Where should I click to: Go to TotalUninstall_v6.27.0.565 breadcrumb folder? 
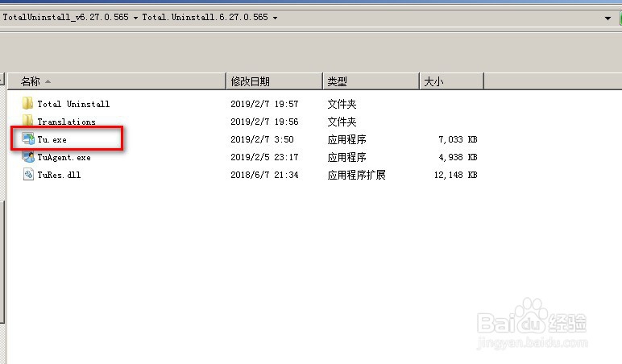(x=66, y=17)
